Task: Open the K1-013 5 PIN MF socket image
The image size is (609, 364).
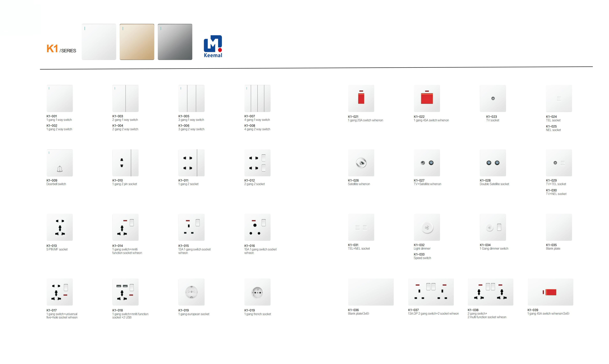Action: pos(60,227)
